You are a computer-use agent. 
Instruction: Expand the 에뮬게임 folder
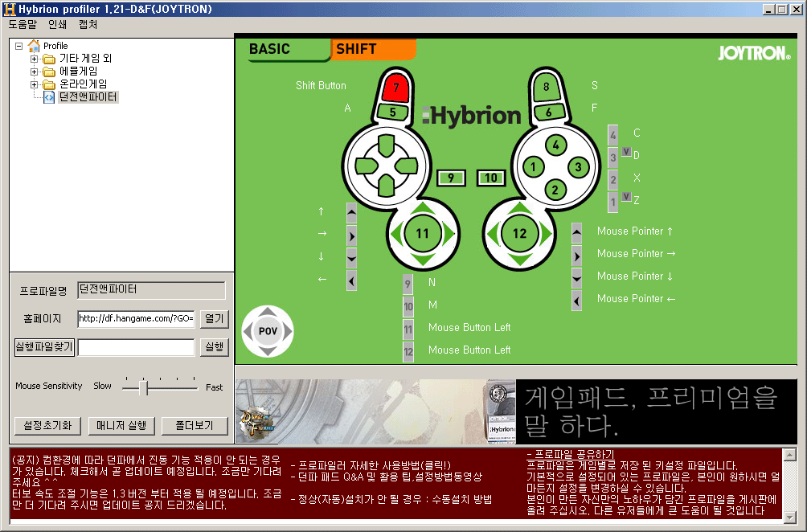coord(34,72)
